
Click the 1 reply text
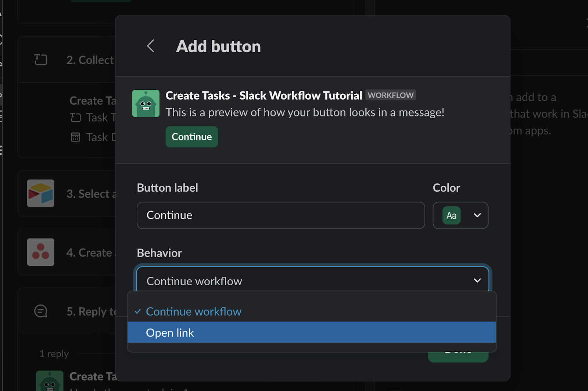pyautogui.click(x=54, y=354)
